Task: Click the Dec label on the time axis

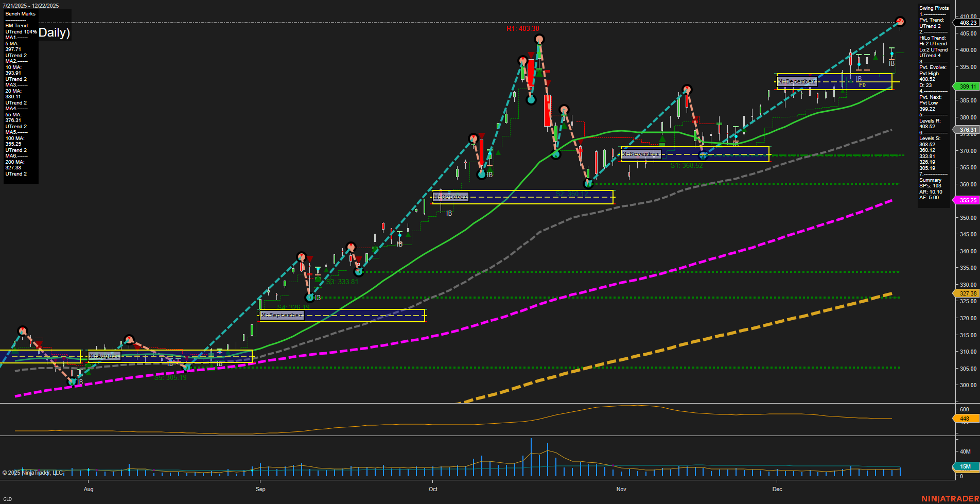Action: [x=777, y=489]
